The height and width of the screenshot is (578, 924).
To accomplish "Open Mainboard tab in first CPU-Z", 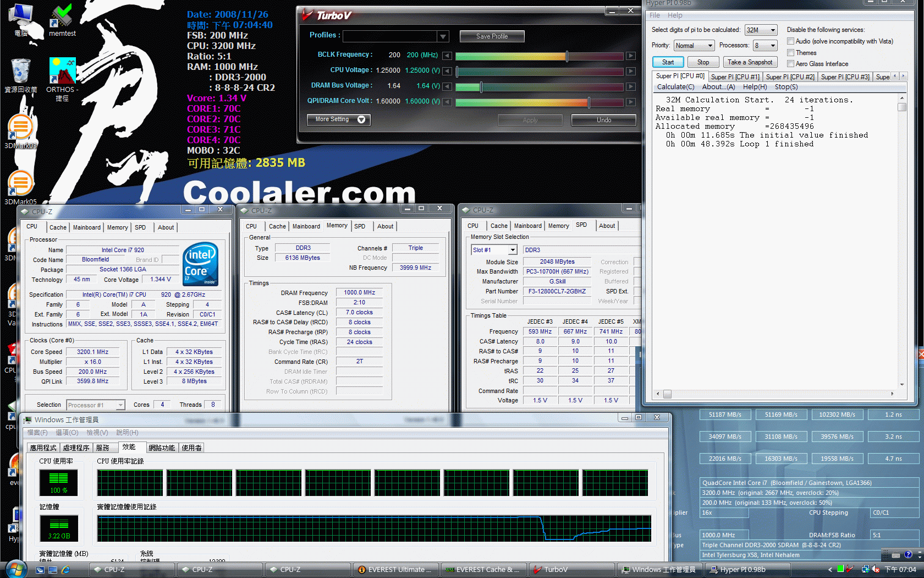I will pos(87,227).
